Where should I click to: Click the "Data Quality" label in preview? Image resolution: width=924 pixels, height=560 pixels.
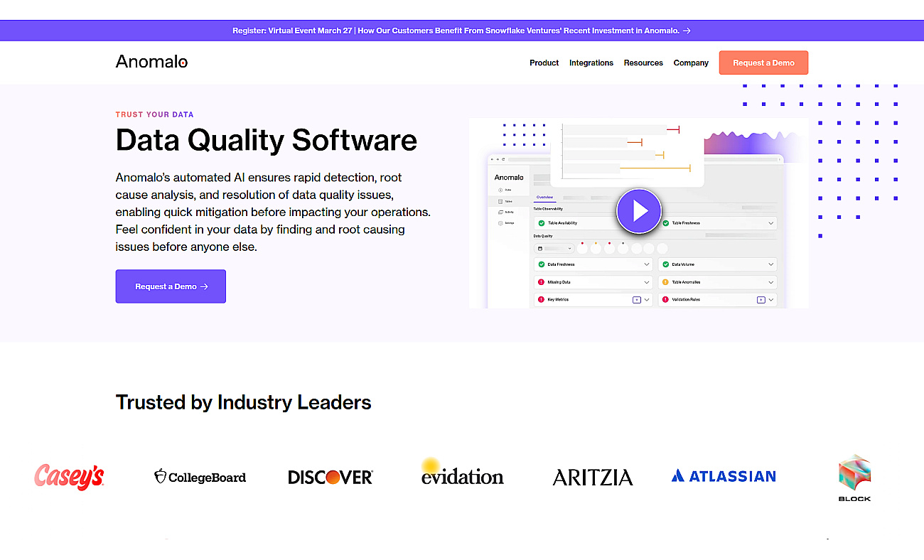[x=543, y=236]
